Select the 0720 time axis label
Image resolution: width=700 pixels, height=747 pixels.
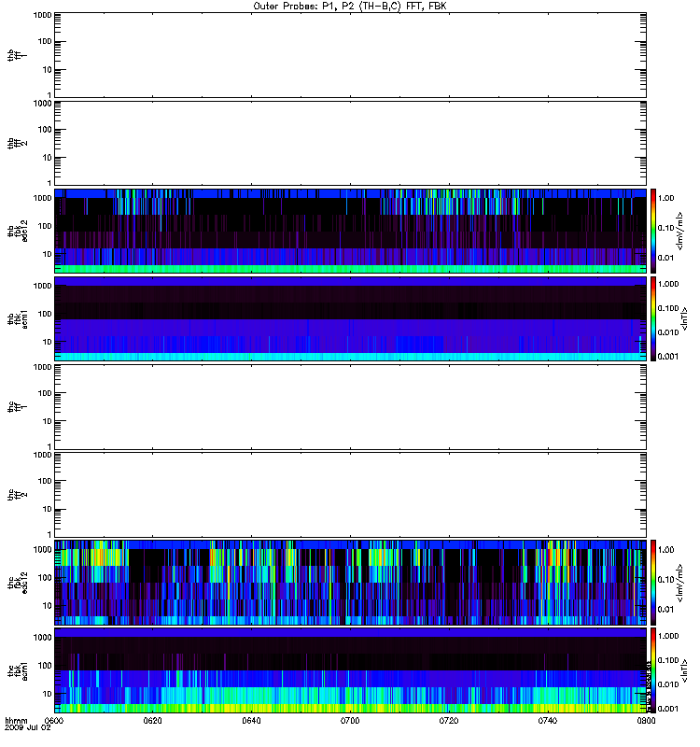449,721
